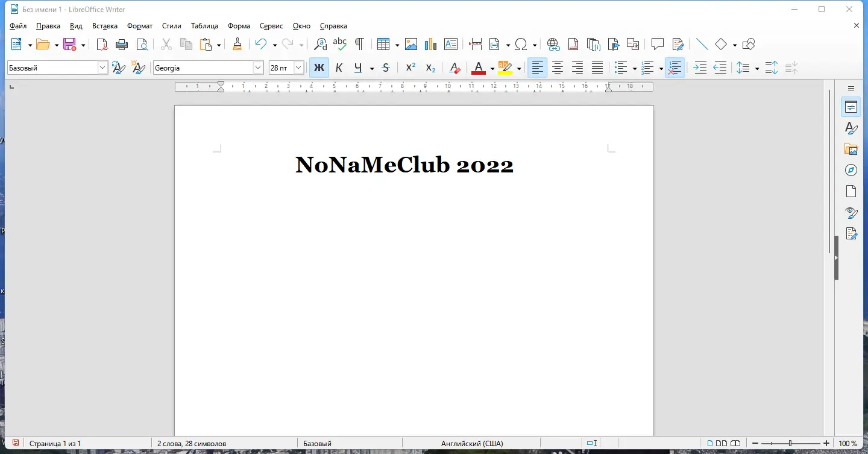868x454 pixels.
Task: Center-align the paragraph
Action: click(558, 68)
